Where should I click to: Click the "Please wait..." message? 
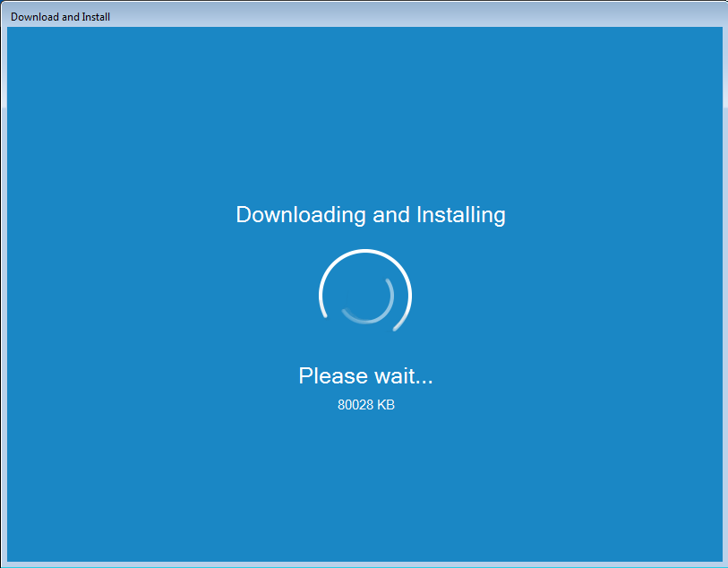365,376
